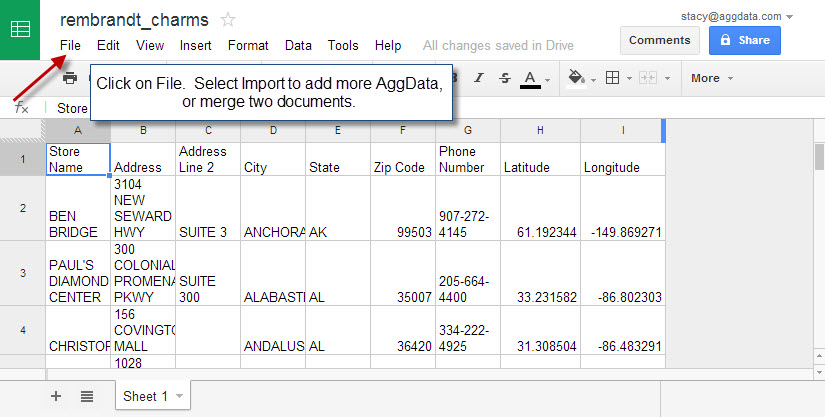Star the rembrandt_charms document
Screen dimensions: 825x417
coord(228,21)
